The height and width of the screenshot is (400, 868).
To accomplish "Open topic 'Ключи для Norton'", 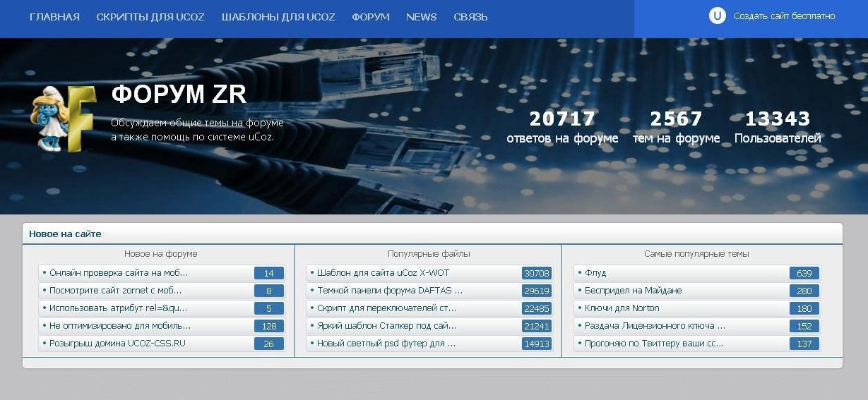I will pos(622,308).
